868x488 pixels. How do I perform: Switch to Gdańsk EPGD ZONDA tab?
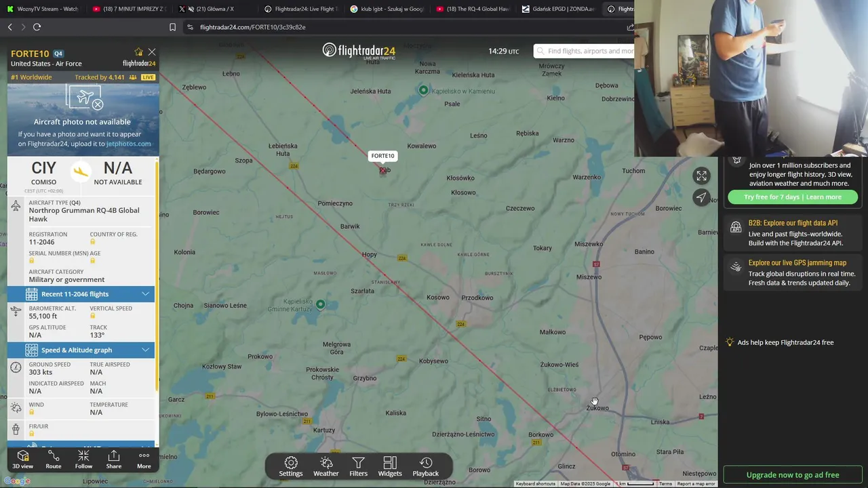tap(558, 9)
